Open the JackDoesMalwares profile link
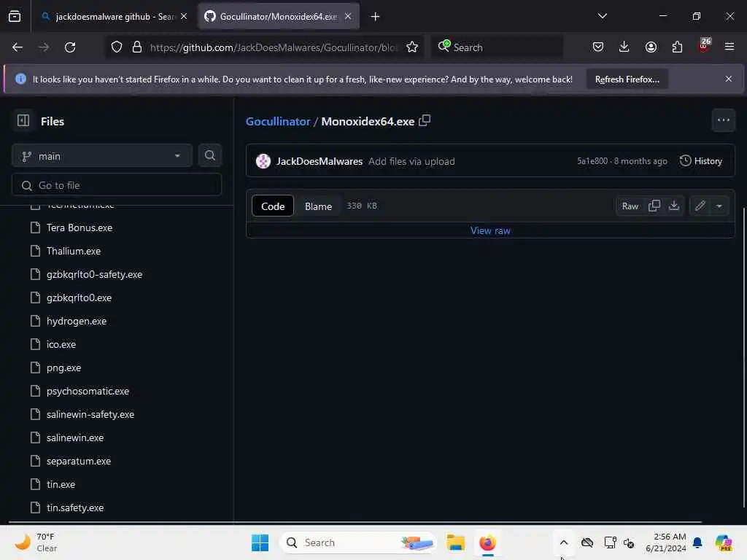 pos(320,161)
